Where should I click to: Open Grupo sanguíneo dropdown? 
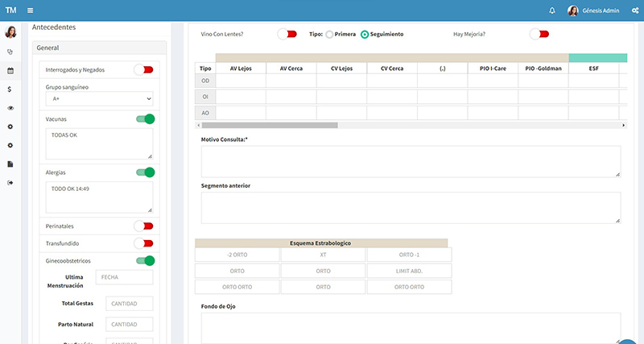tap(99, 98)
